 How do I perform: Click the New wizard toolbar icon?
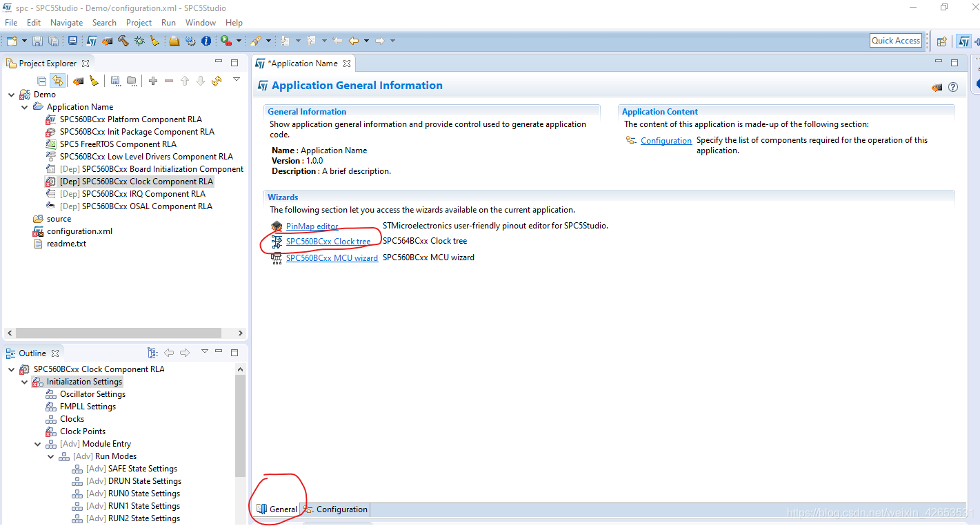point(12,41)
